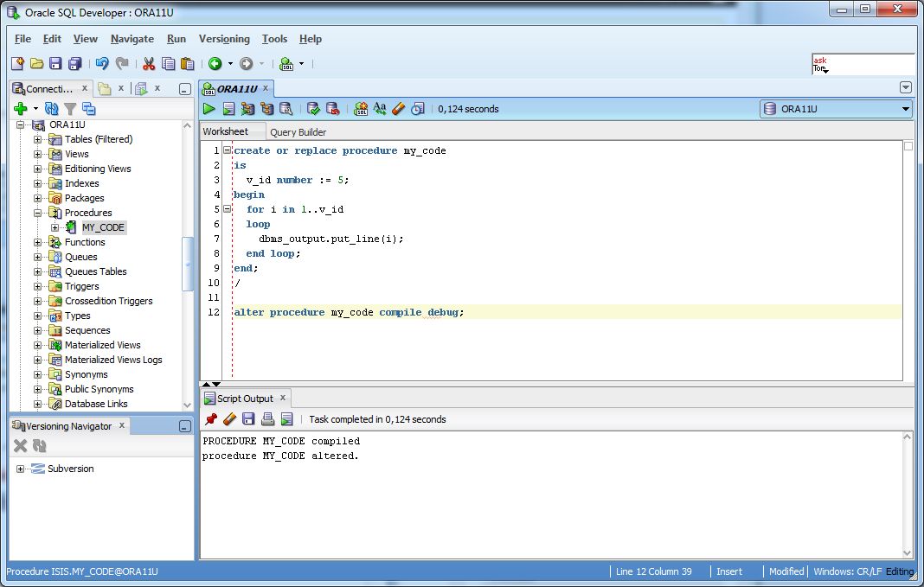Pin the Script Output with the pushpin
924x587 pixels.
[211, 419]
